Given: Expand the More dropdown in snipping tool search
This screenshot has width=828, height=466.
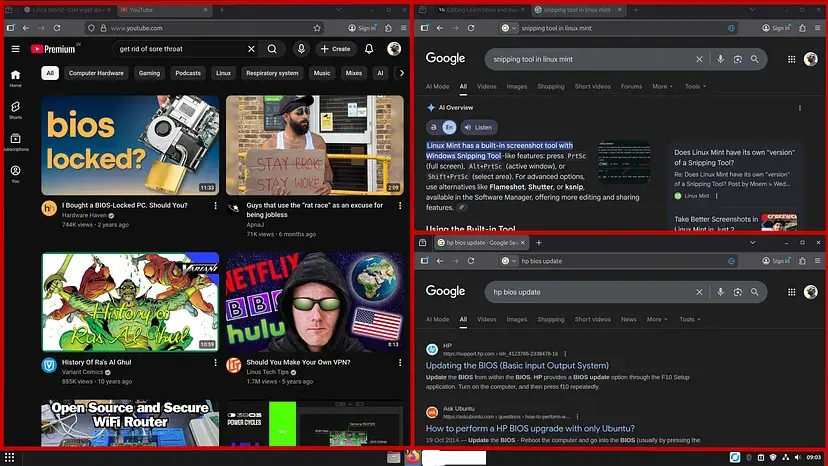Looking at the screenshot, I should tap(661, 87).
